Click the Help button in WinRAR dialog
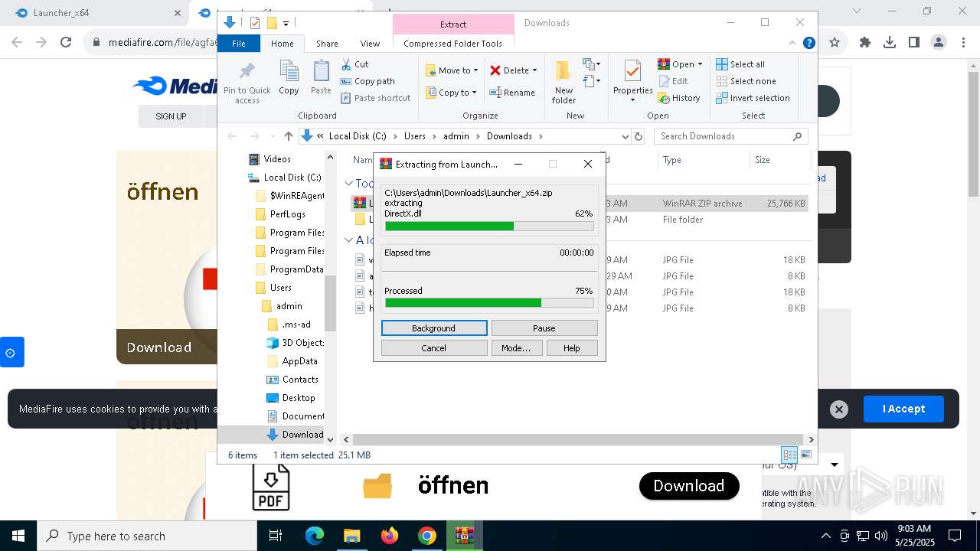 click(x=572, y=348)
